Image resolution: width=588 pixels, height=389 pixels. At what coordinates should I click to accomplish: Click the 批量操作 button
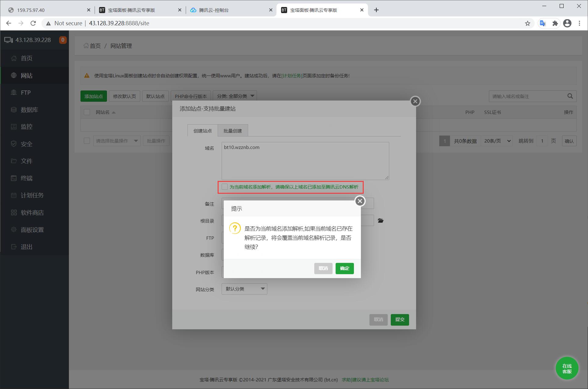pyautogui.click(x=156, y=141)
